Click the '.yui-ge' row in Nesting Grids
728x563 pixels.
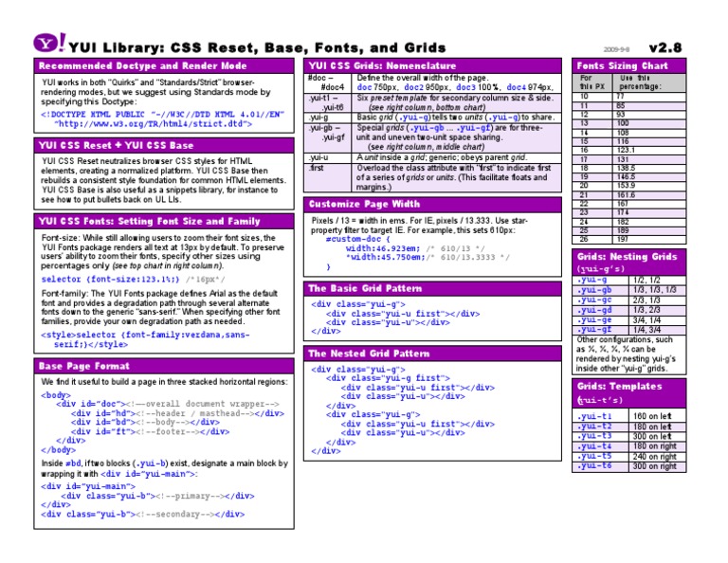click(629, 319)
